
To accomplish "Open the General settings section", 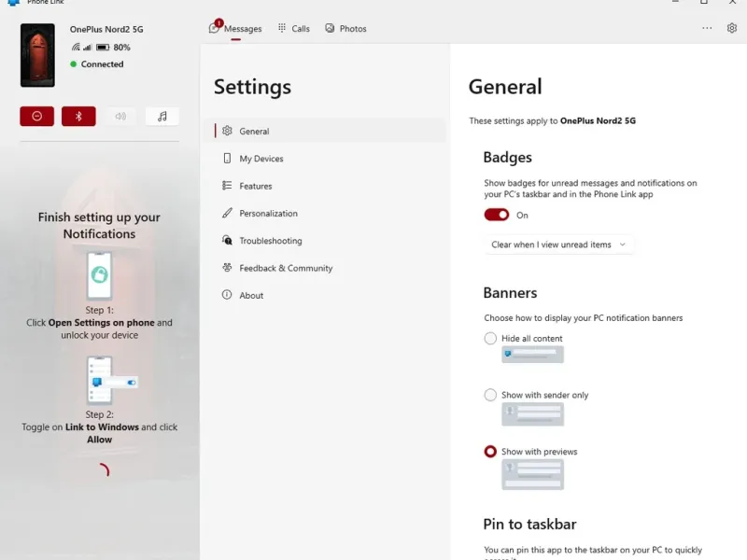I will click(x=325, y=131).
